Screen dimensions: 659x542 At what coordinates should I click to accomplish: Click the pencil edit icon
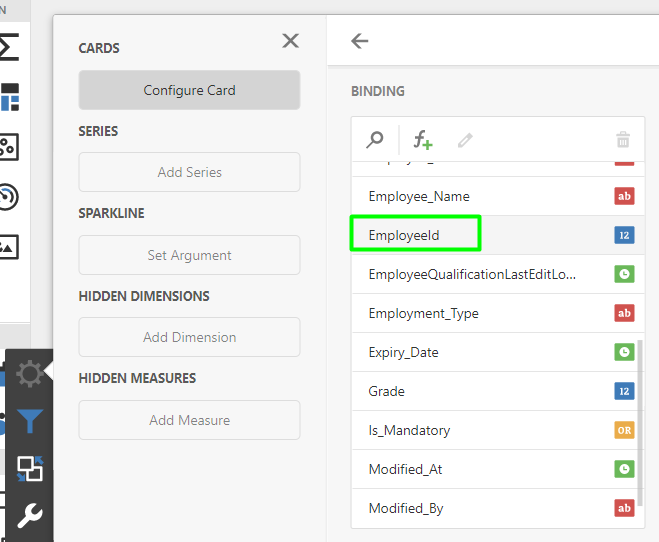coord(465,140)
